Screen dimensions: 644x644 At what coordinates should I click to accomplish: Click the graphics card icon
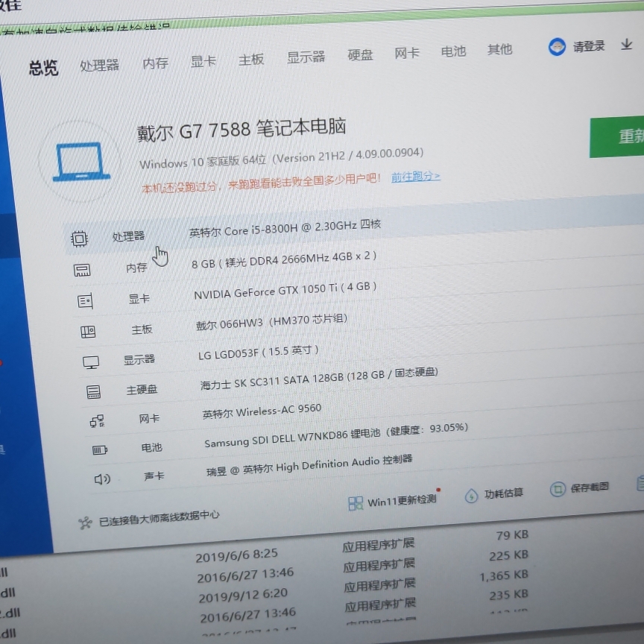(x=85, y=301)
